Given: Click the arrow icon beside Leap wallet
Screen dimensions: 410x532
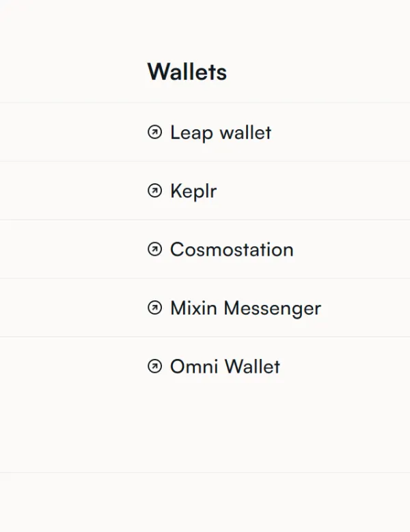Looking at the screenshot, I should pyautogui.click(x=154, y=132).
